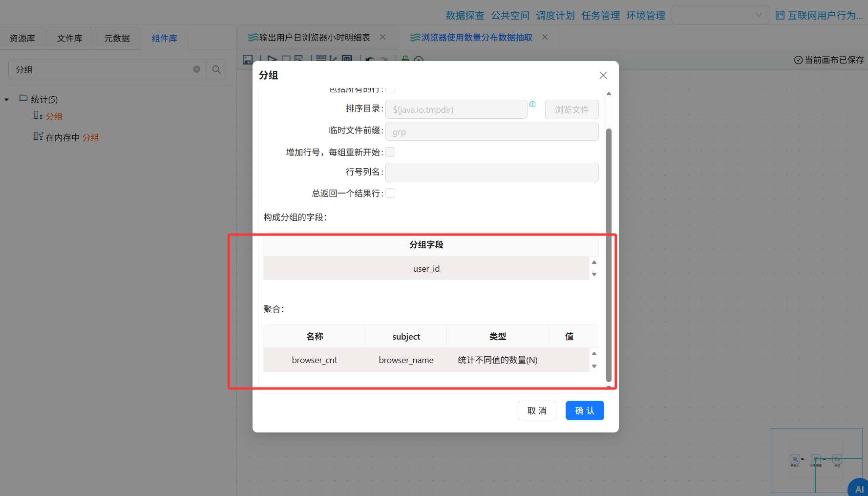Click the search magnifier icon in component panel

click(216, 69)
